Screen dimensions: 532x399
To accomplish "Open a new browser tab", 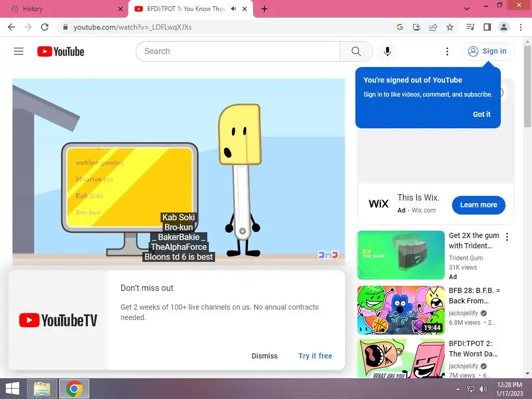I will (264, 9).
